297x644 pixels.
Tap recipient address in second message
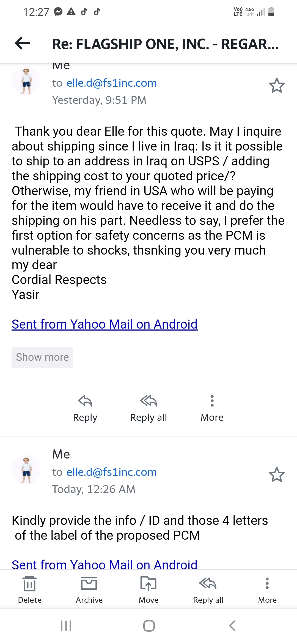[x=111, y=472]
